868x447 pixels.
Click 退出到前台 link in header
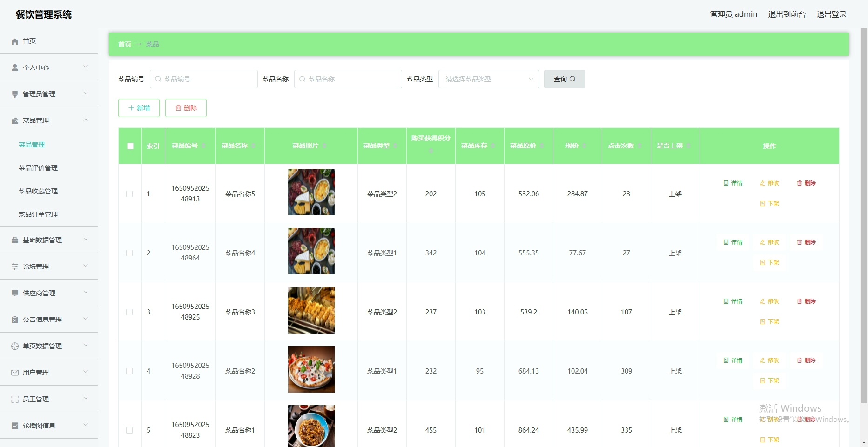[787, 14]
